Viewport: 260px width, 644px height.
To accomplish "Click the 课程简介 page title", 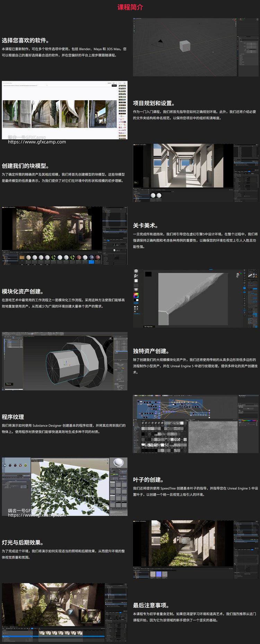I will tap(130, 7).
